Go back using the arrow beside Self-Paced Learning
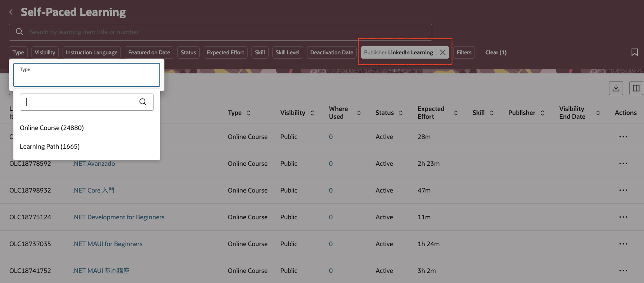The width and height of the screenshot is (644, 283). coord(11,12)
